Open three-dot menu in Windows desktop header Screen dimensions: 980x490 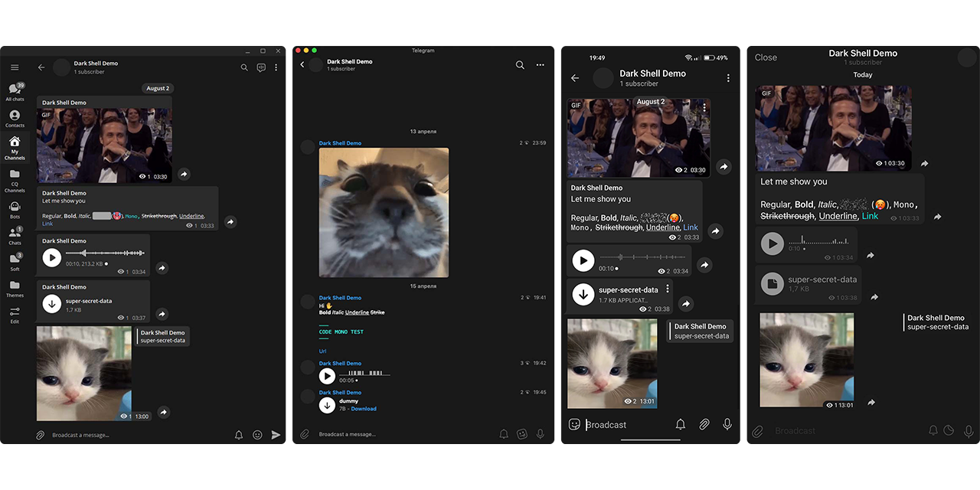[x=276, y=67]
